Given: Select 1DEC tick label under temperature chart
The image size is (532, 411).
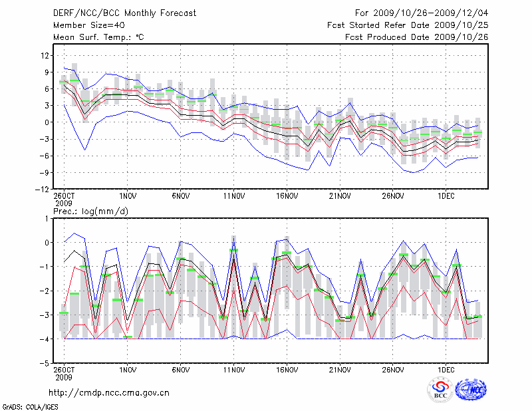Looking at the screenshot, I should [x=446, y=196].
